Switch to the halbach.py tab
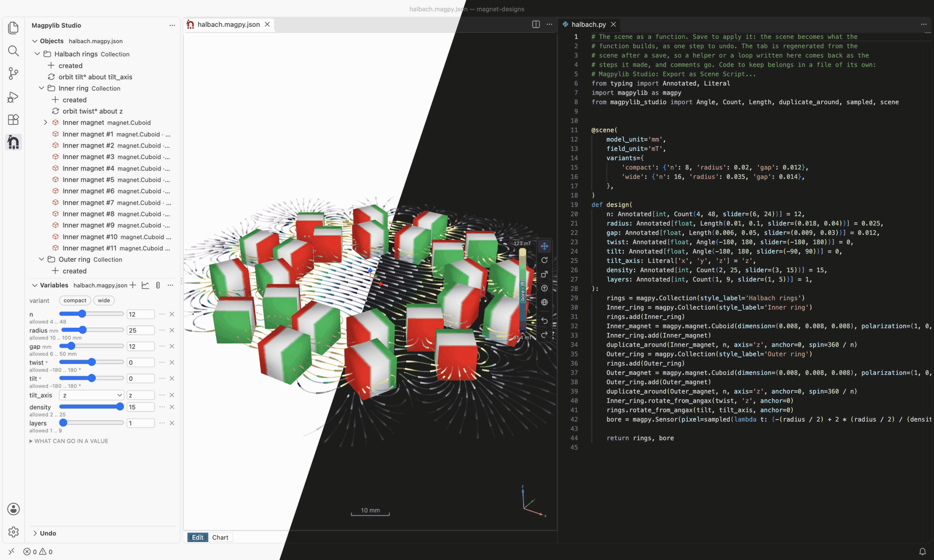 tap(588, 24)
